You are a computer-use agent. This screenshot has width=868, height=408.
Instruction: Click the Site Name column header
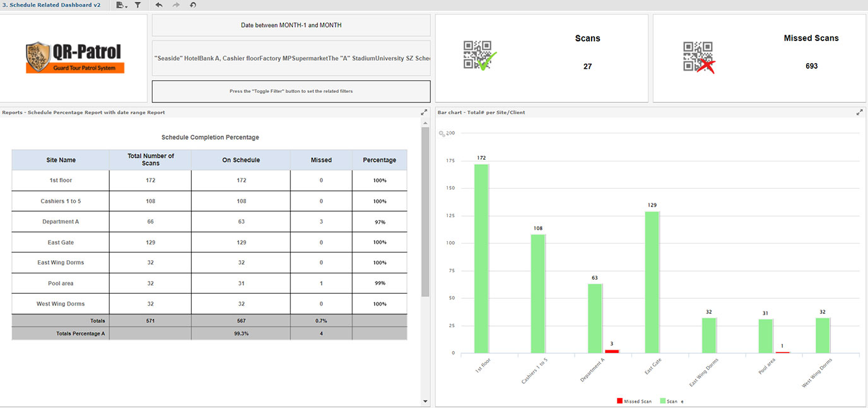tap(61, 160)
